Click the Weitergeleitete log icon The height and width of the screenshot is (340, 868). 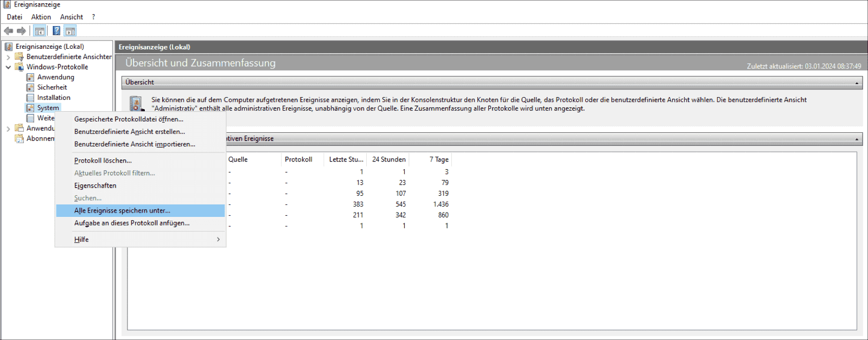(30, 118)
